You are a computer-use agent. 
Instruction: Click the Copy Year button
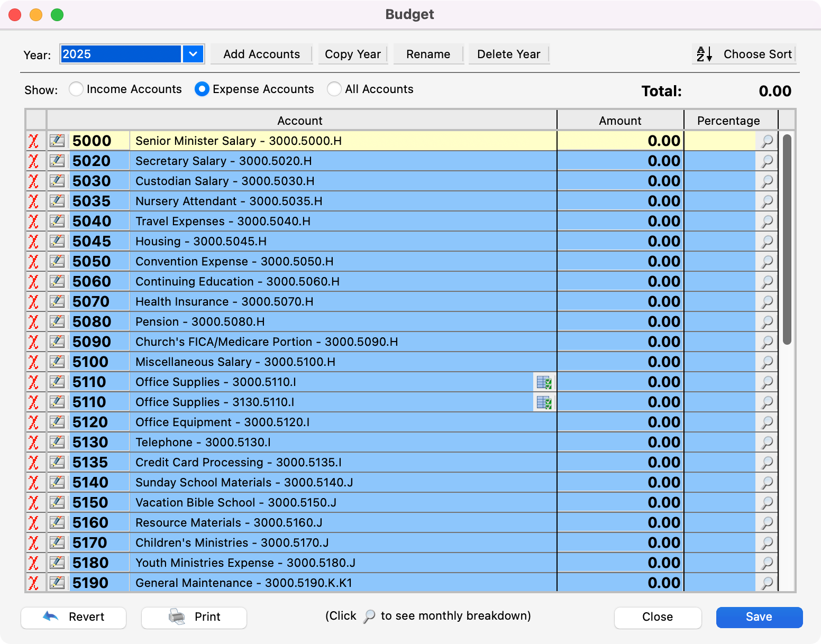click(353, 54)
